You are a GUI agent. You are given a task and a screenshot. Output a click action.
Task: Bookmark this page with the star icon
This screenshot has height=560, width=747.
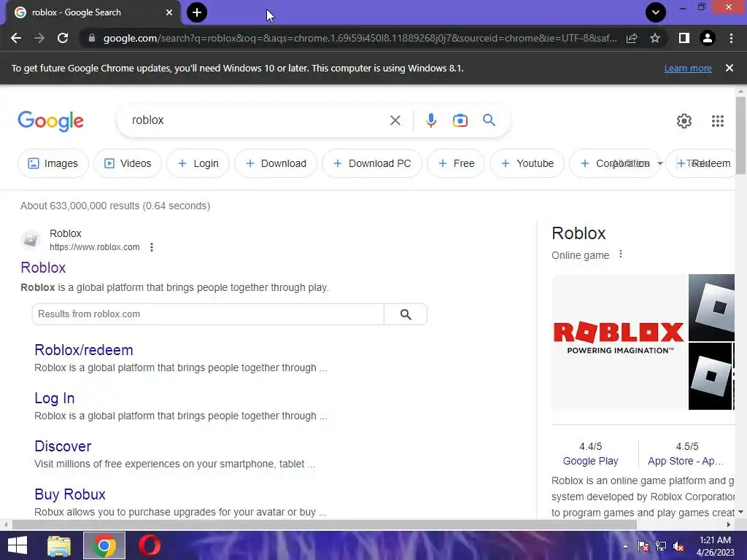tap(655, 38)
